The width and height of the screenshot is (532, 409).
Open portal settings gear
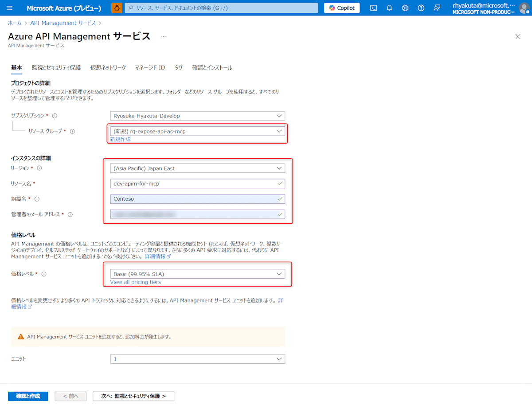coord(405,8)
